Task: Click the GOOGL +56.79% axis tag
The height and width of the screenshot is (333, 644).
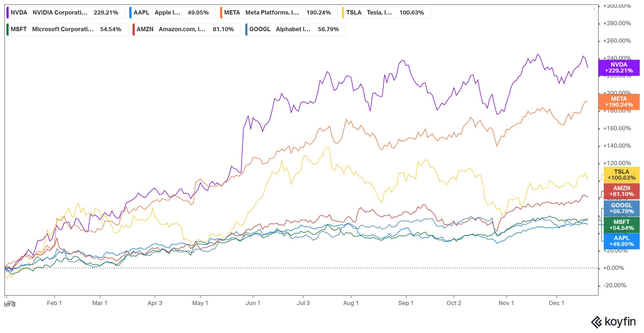Action: pyautogui.click(x=621, y=208)
